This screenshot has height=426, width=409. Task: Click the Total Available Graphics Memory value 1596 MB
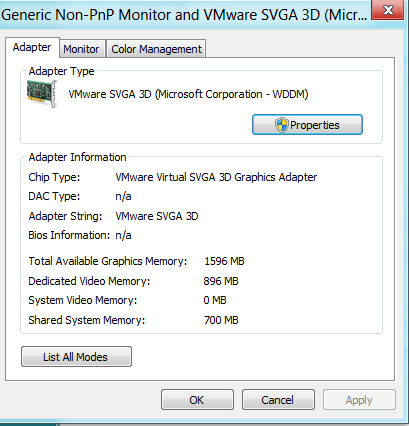(224, 261)
